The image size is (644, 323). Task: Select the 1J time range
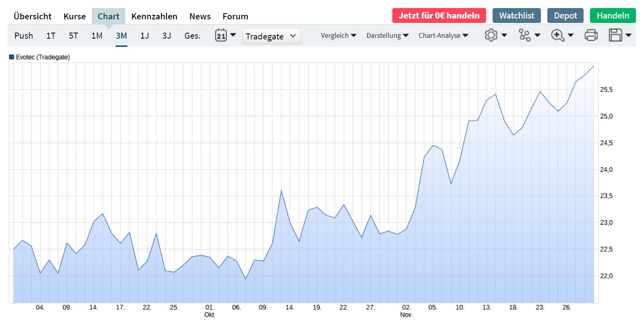click(x=145, y=36)
